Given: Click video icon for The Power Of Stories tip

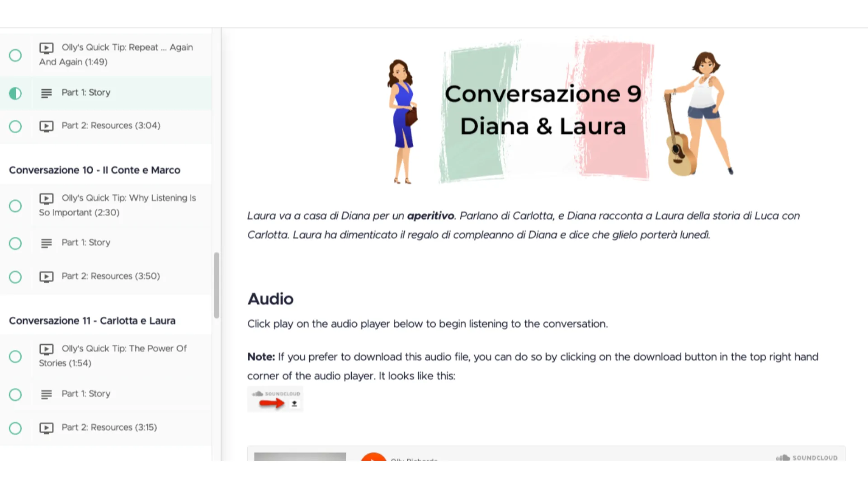Looking at the screenshot, I should point(46,349).
